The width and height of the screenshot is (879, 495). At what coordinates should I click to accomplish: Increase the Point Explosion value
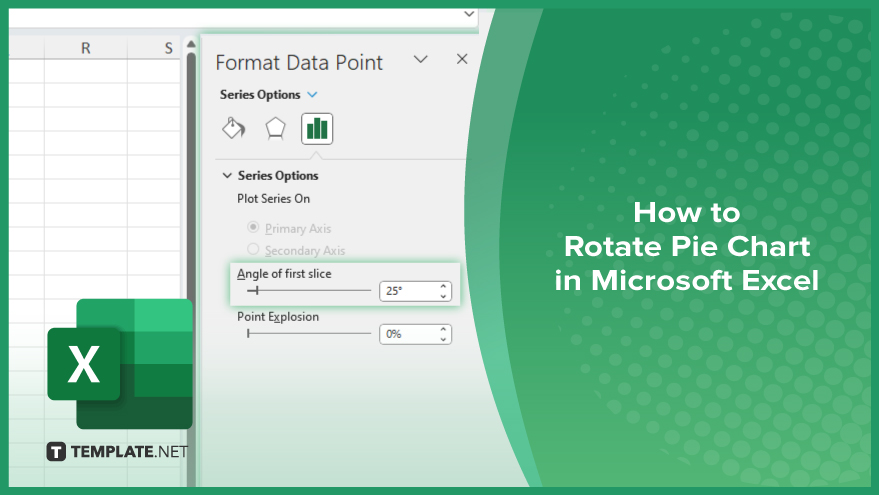coord(443,329)
